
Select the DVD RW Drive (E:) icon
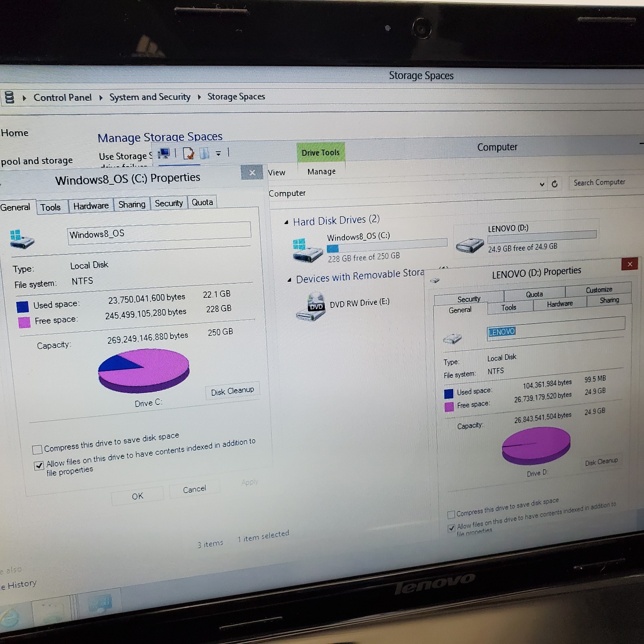point(310,308)
